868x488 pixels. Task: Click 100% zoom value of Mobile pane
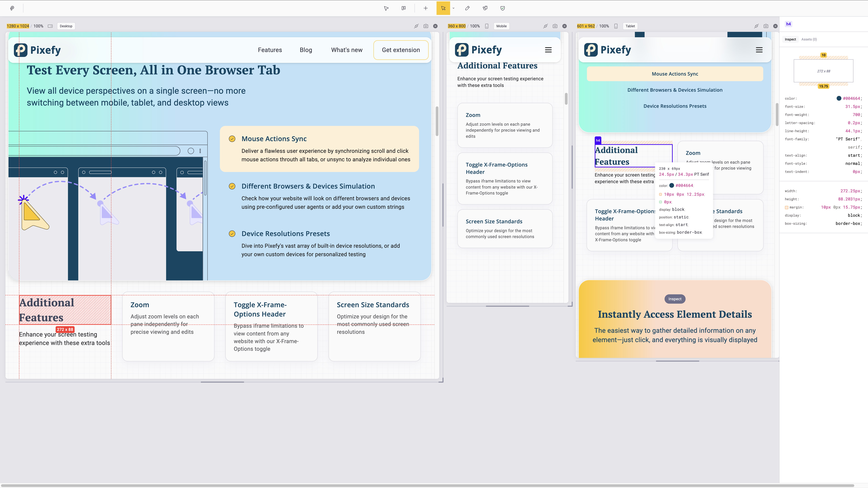pos(475,26)
